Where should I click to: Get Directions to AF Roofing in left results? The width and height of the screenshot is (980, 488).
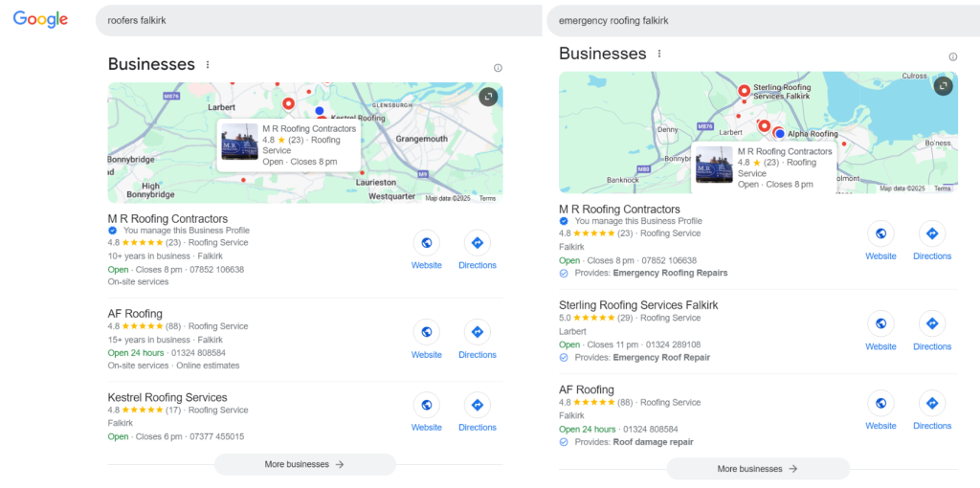point(478,332)
